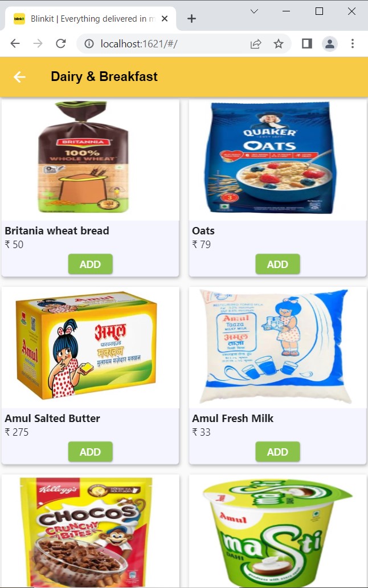The width and height of the screenshot is (368, 588).
Task: Open the share page icon in address bar
Action: click(256, 44)
